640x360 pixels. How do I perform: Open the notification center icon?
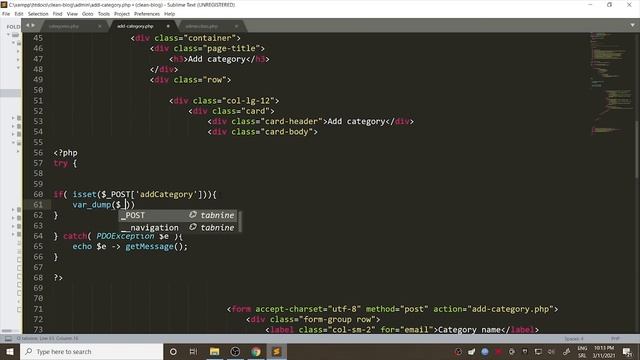point(627,351)
